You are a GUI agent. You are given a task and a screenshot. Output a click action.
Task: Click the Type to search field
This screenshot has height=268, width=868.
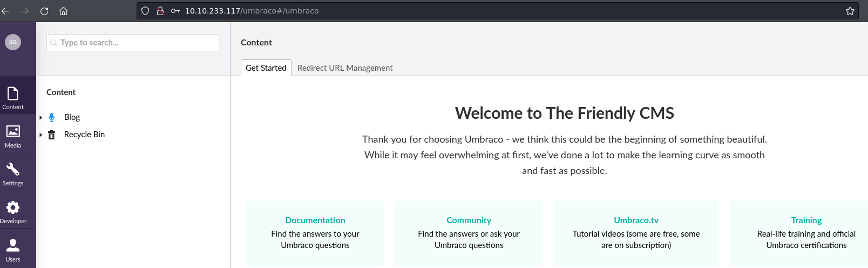[x=138, y=43]
